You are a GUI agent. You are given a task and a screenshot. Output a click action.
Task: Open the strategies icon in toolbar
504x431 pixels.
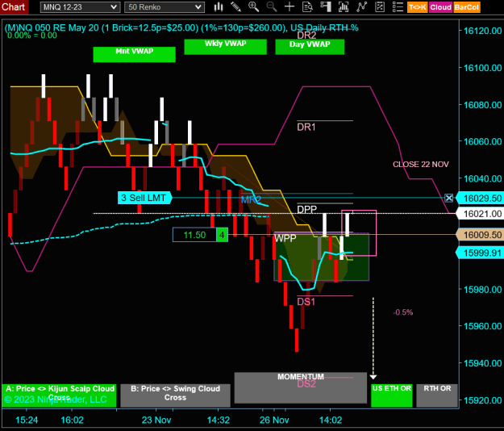coord(380,6)
